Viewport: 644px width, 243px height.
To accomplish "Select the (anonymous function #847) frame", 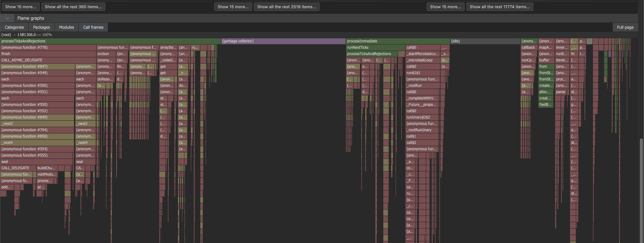I will click(x=37, y=66).
